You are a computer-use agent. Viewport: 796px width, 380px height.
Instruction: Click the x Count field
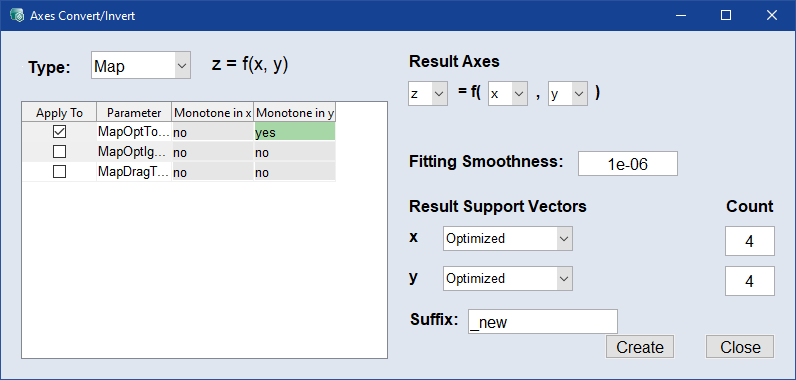coord(750,241)
